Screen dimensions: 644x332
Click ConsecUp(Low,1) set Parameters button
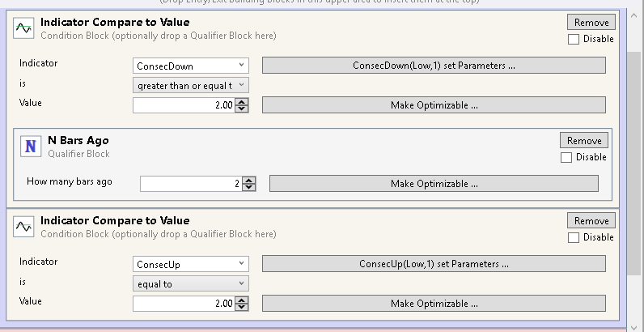click(x=434, y=264)
